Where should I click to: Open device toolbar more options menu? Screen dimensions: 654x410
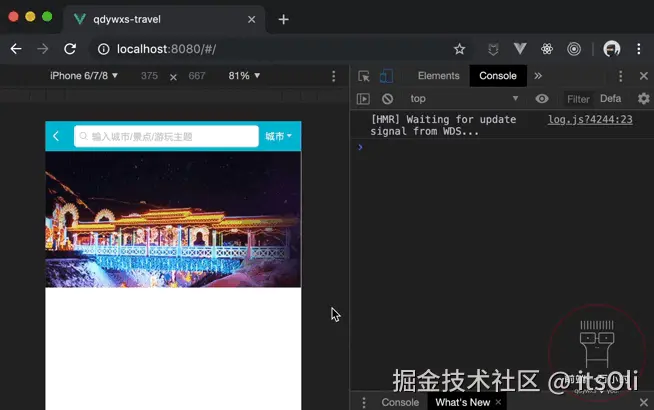tap(333, 76)
